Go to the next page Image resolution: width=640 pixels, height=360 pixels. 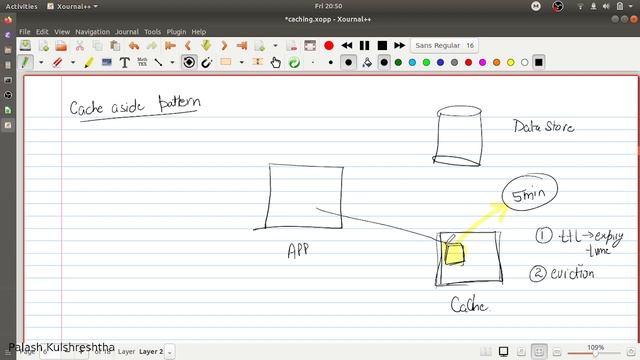coord(224,45)
